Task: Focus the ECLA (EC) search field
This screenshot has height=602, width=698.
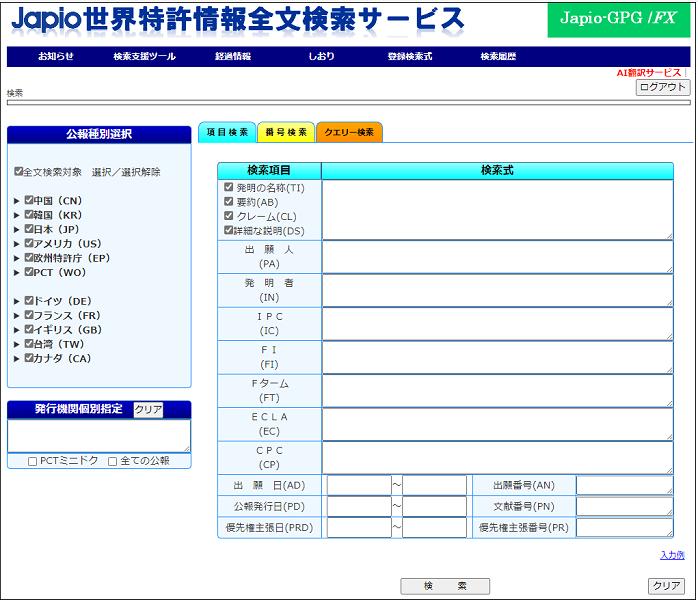Action: pyautogui.click(x=498, y=424)
